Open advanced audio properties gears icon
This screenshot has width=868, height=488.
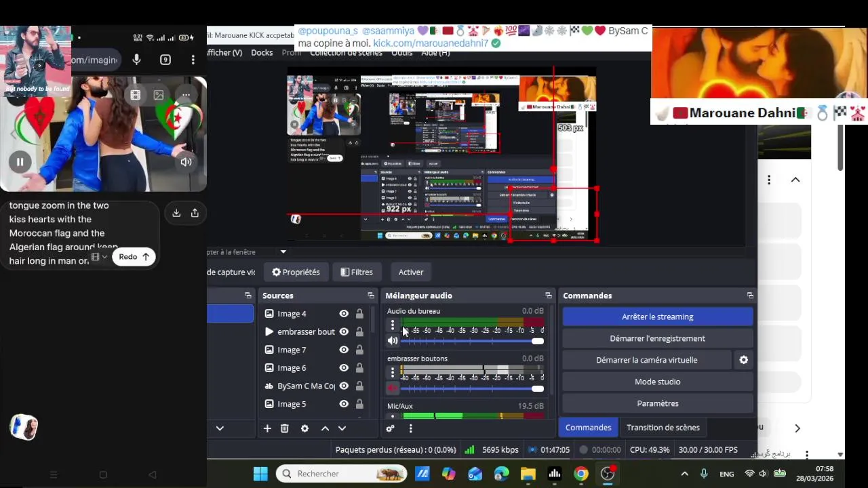[390, 428]
